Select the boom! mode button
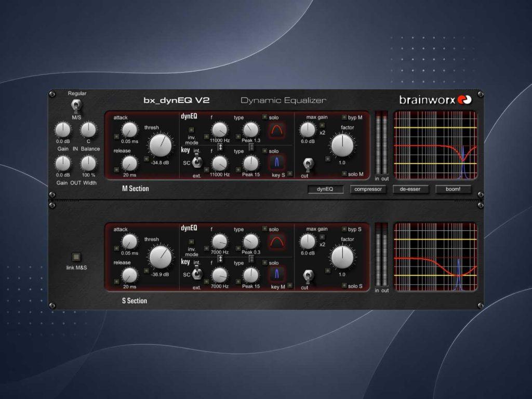Viewport: 532px width, 399px height. 453,189
